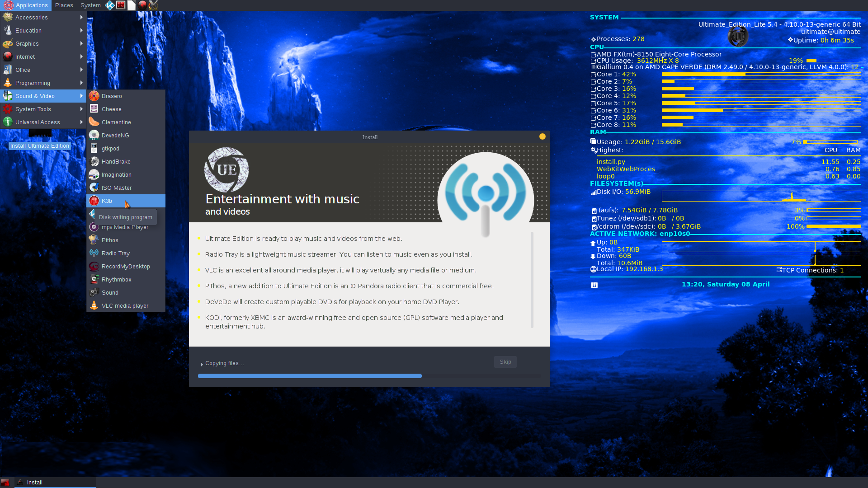This screenshot has width=868, height=488.
Task: Launch K3b disk writing program
Action: (x=126, y=201)
